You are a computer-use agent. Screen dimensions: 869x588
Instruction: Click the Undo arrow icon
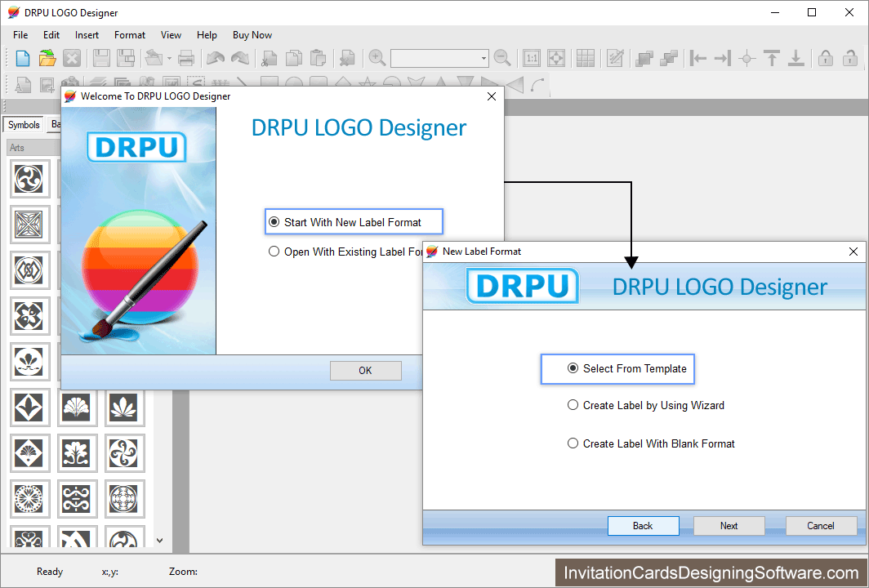coord(216,58)
